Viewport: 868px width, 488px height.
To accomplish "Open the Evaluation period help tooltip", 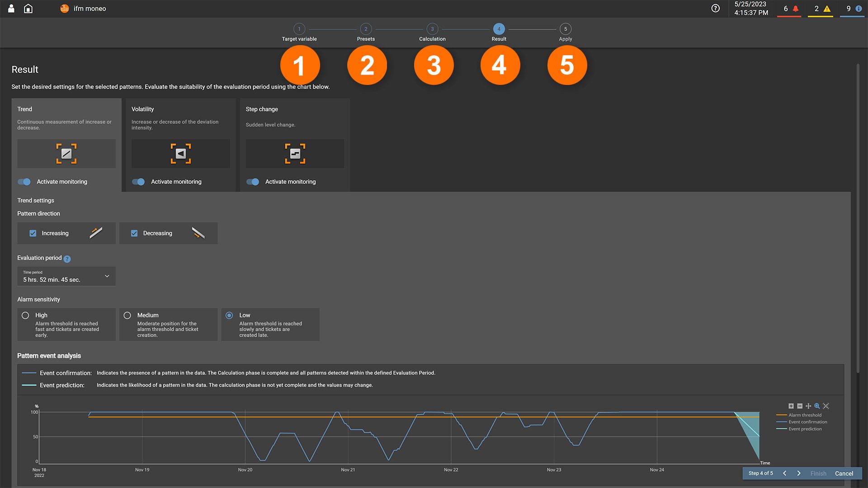I will (x=67, y=258).
